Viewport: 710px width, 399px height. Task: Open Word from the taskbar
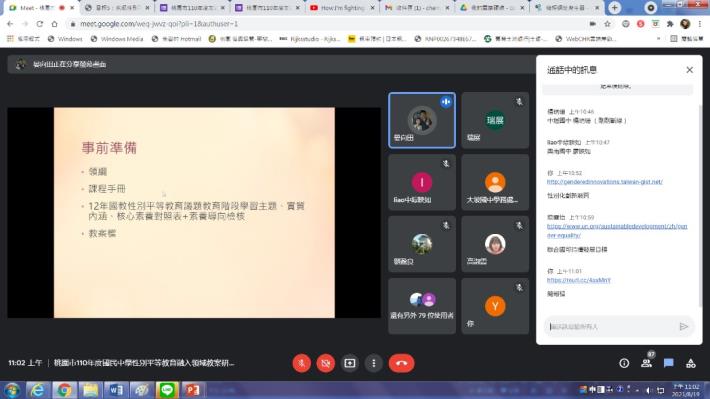click(x=116, y=390)
